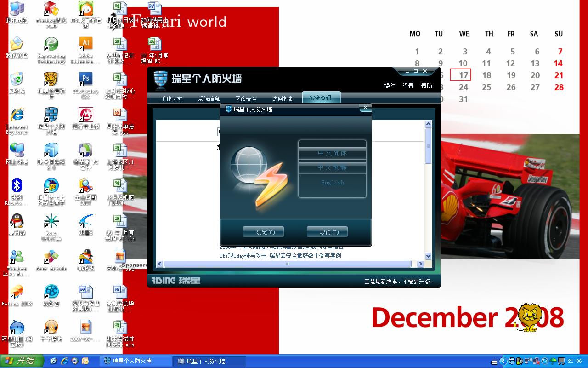Select the 招行专业版 desktop icon
Viewport: 588px width, 368px height.
tap(86, 118)
